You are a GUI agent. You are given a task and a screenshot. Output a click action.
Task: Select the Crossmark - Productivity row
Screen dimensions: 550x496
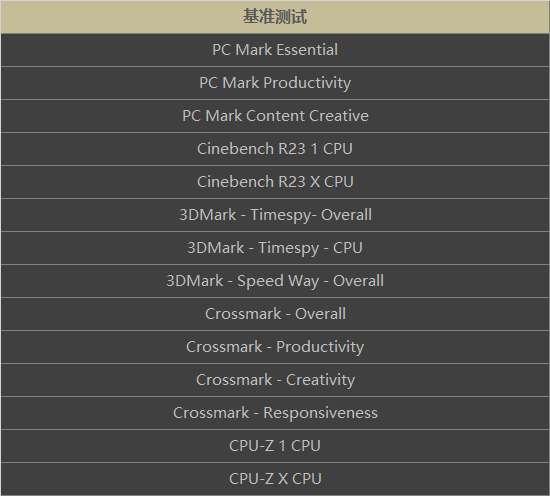tap(275, 347)
